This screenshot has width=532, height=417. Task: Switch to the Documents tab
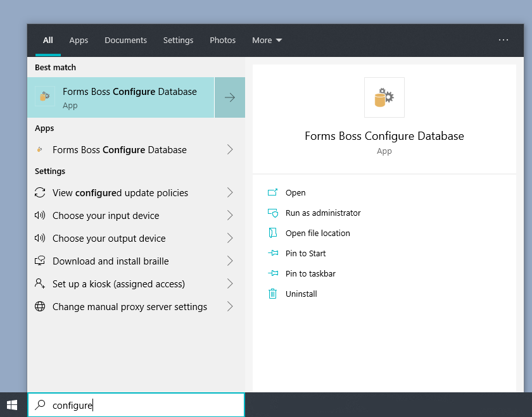(x=125, y=40)
